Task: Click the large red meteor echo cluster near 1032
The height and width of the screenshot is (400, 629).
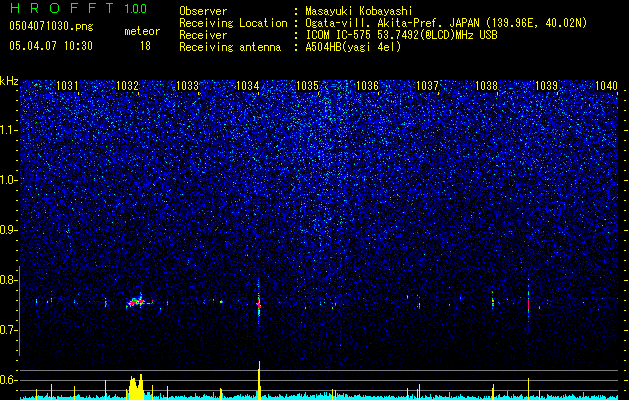Action: tap(139, 302)
